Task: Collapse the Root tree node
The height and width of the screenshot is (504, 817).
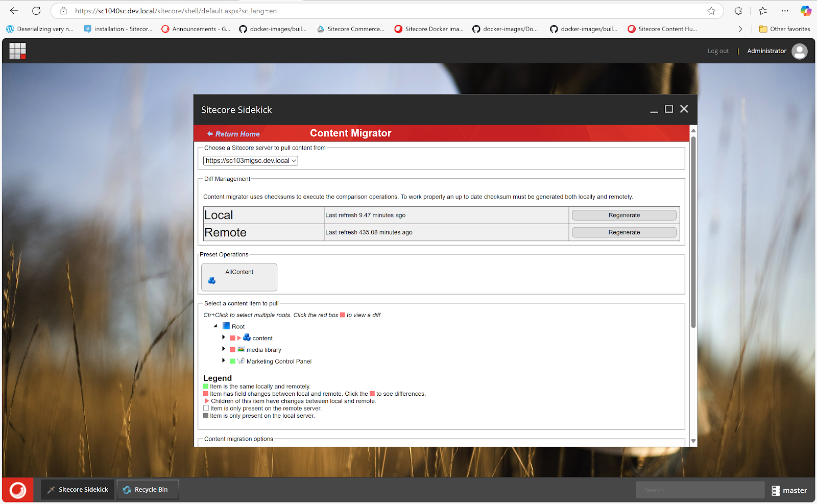Action: 215,326
